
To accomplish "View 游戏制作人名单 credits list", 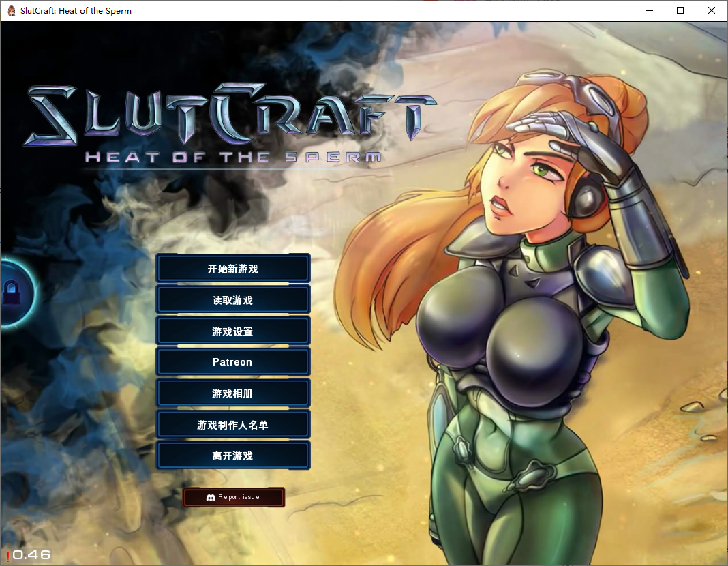I will click(233, 425).
